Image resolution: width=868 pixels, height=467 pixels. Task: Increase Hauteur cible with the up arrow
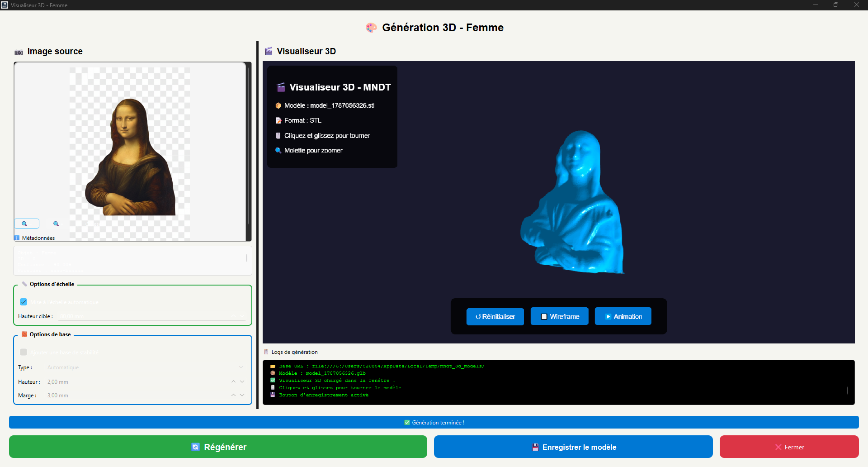(x=234, y=316)
